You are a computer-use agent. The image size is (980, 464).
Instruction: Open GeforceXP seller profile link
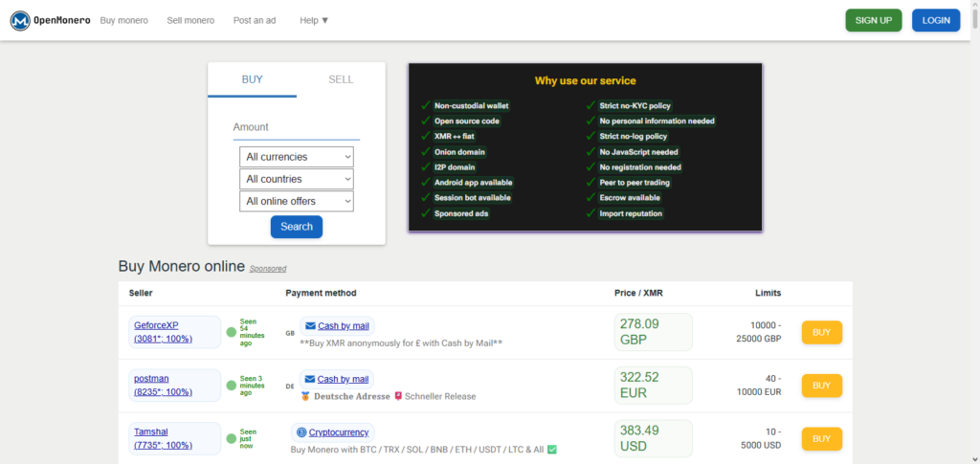[x=163, y=332]
